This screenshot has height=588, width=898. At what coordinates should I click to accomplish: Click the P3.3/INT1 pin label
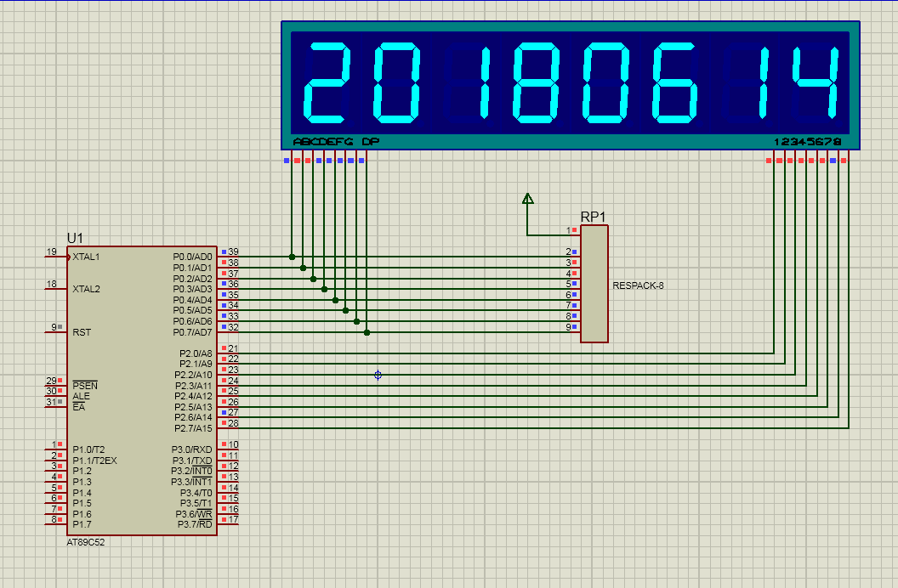pyautogui.click(x=191, y=482)
